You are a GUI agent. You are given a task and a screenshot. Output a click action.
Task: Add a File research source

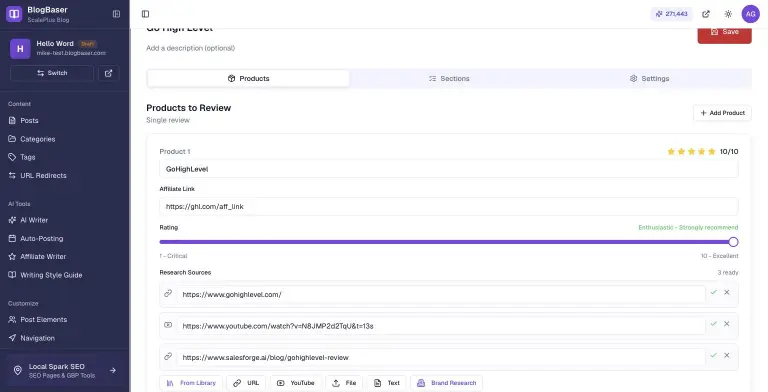click(x=344, y=383)
